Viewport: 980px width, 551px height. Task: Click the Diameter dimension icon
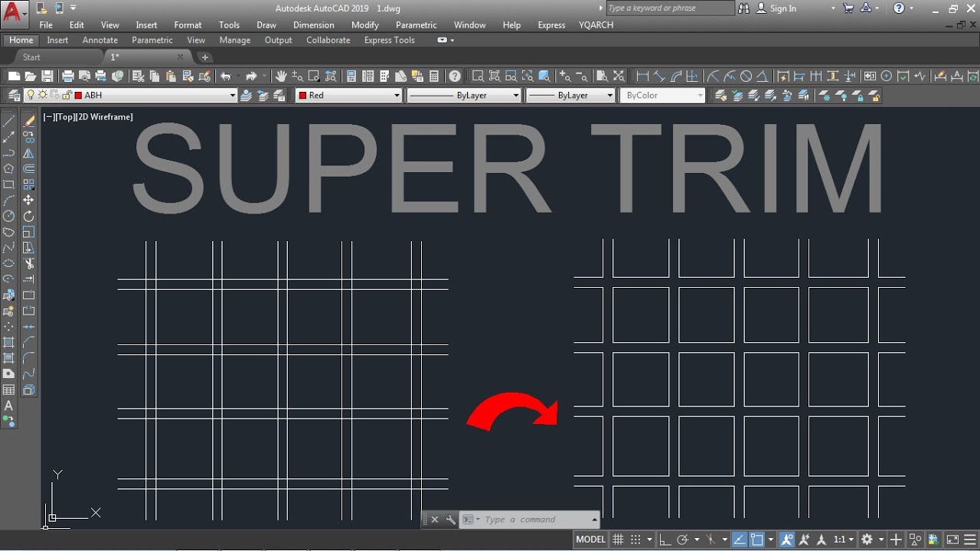(x=746, y=76)
